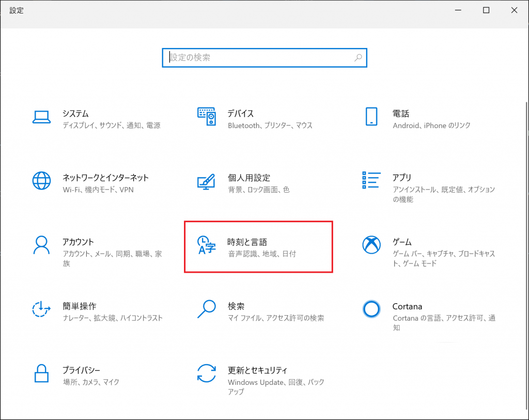Click the magnifier inside the search box
The width and height of the screenshot is (529, 420).
(x=357, y=58)
